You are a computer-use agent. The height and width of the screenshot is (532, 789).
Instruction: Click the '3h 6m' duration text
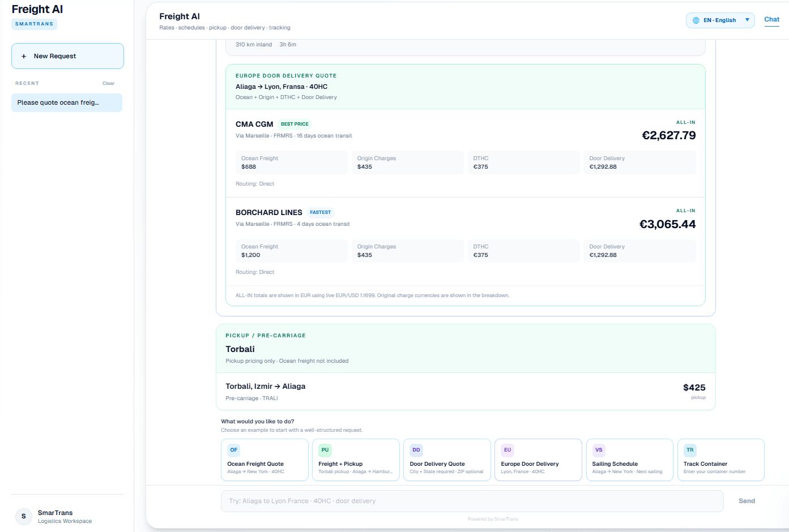tap(288, 45)
